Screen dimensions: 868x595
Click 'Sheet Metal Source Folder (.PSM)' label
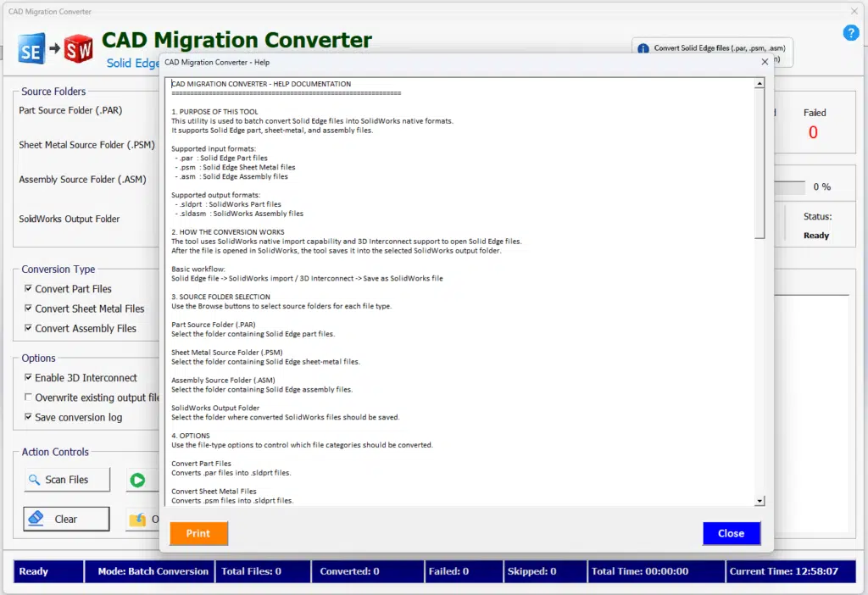point(87,145)
